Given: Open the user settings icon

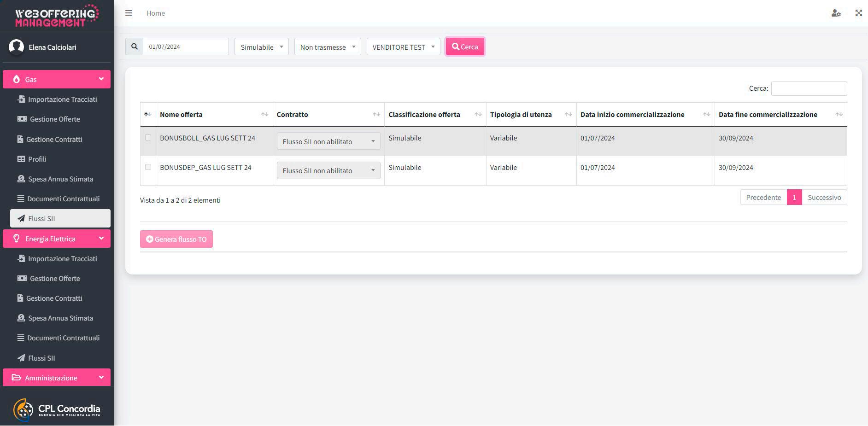Looking at the screenshot, I should tap(836, 13).
